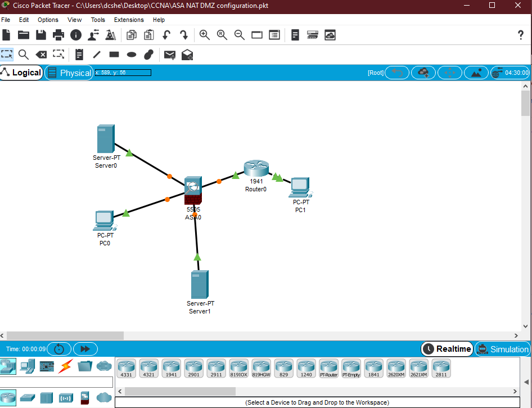532x408 pixels.
Task: Click the workspace vertical scrollbar down arrow
Action: 526,326
